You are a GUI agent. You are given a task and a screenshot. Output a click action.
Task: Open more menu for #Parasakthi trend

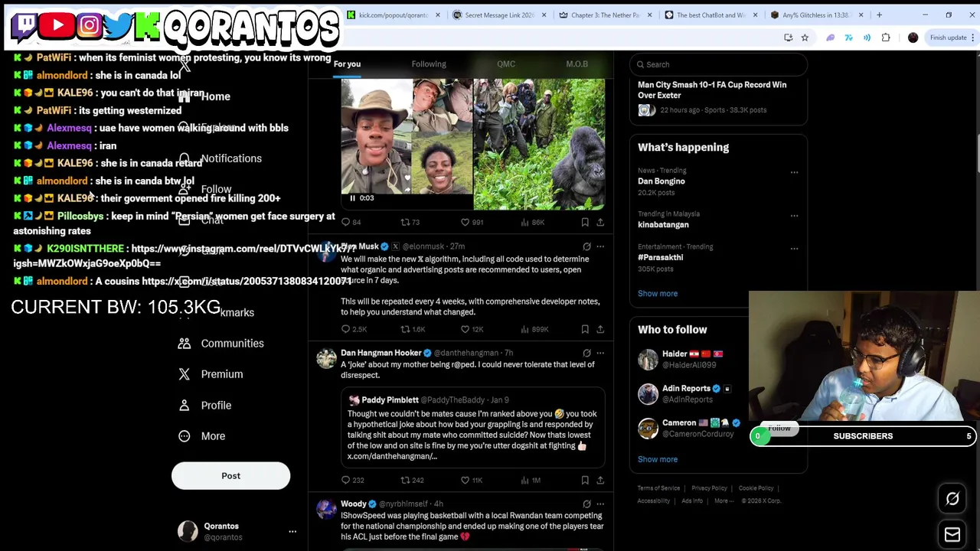pos(794,249)
